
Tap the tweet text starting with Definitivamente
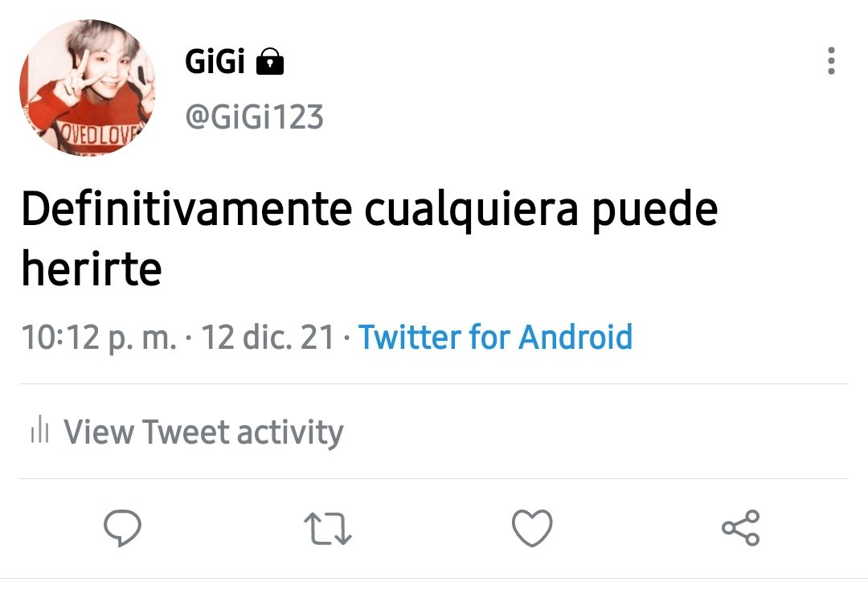[x=369, y=239]
